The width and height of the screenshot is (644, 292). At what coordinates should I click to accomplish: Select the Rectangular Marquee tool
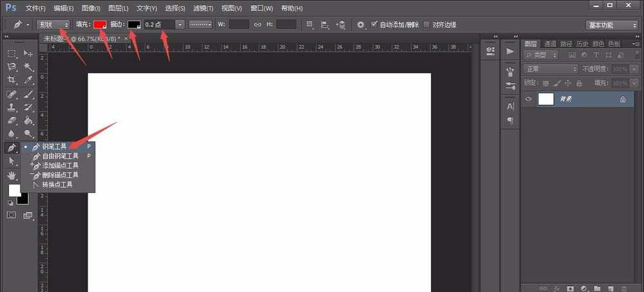click(12, 53)
